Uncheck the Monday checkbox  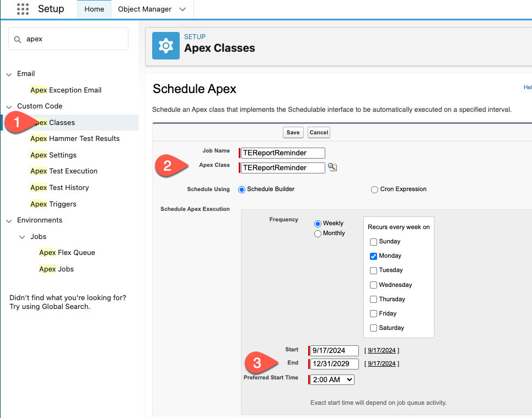pyautogui.click(x=373, y=256)
